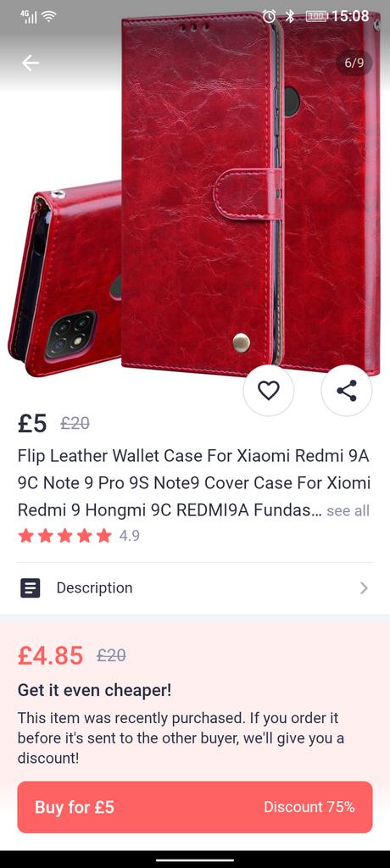
Task: Tap the battery indicator icon
Action: [317, 16]
